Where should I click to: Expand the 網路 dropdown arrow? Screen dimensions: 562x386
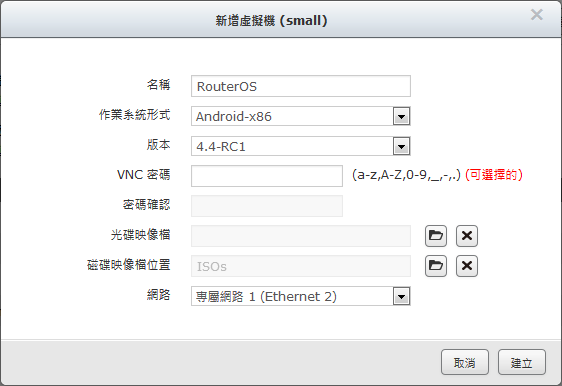pyautogui.click(x=401, y=296)
